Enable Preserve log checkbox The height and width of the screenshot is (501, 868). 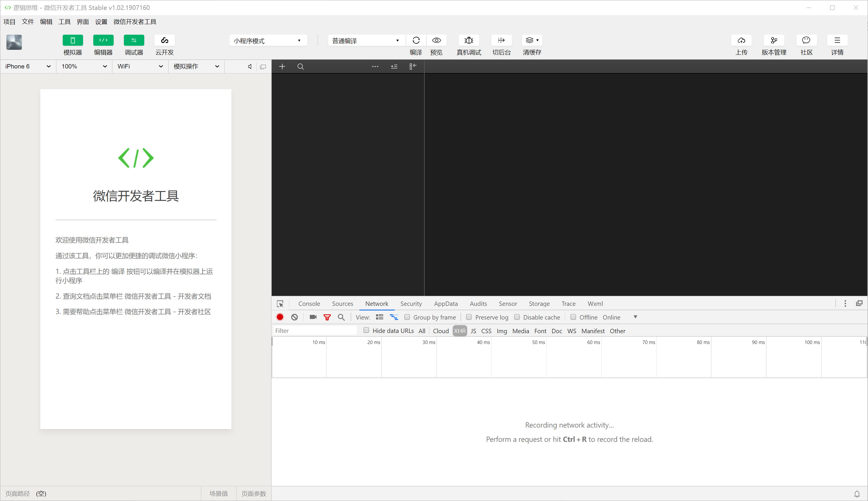pos(469,317)
